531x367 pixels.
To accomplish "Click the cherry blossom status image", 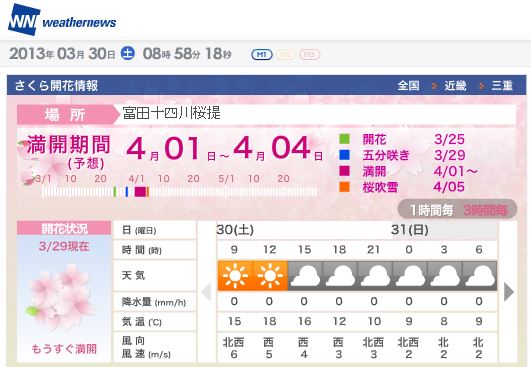I will pyautogui.click(x=61, y=297).
